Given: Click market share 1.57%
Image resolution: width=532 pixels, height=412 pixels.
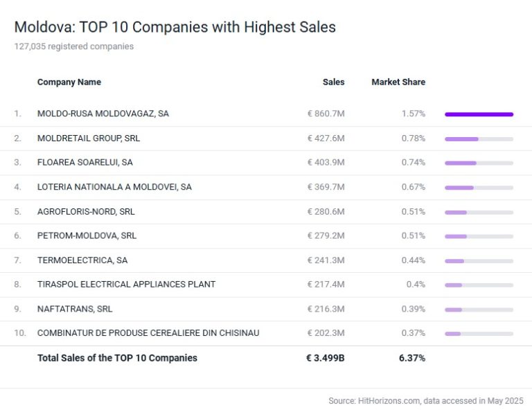Looking at the screenshot, I should pos(414,114).
